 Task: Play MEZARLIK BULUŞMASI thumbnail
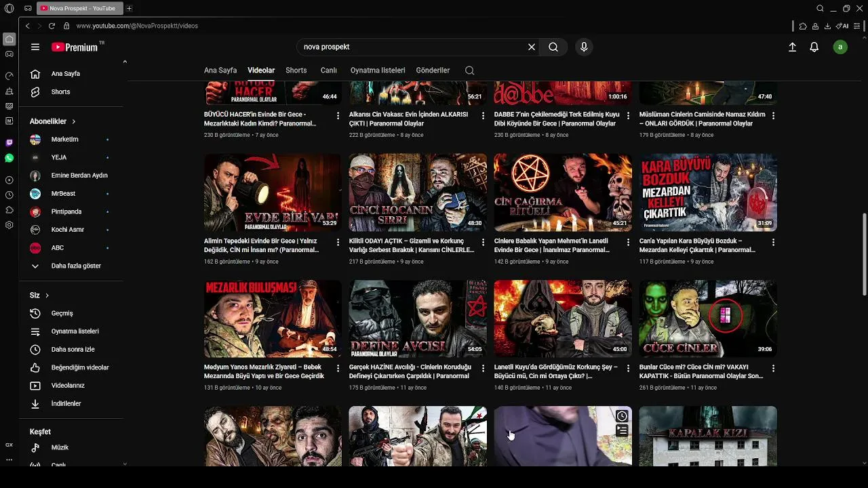273,319
